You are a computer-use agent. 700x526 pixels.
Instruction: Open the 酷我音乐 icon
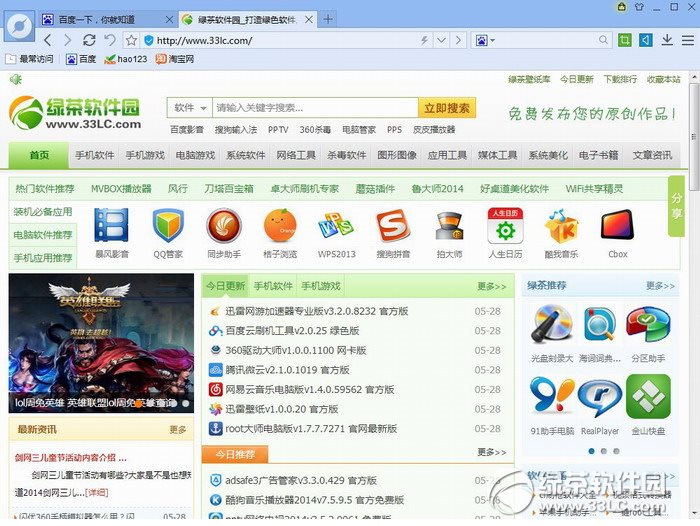(x=561, y=226)
